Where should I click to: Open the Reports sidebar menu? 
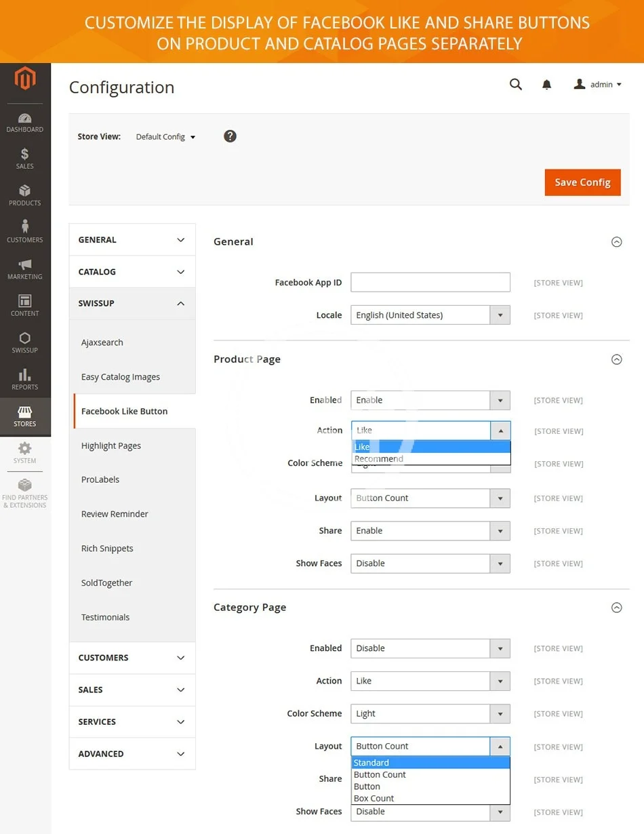coord(25,379)
